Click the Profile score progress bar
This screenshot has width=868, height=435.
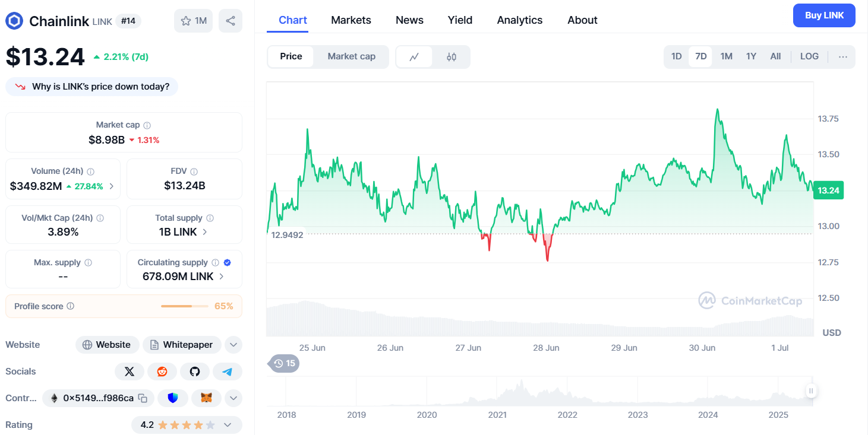click(185, 306)
